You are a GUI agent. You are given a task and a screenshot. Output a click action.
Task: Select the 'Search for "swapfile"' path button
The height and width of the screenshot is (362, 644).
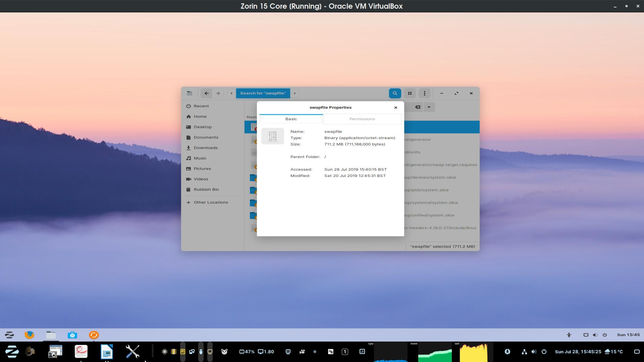(263, 93)
